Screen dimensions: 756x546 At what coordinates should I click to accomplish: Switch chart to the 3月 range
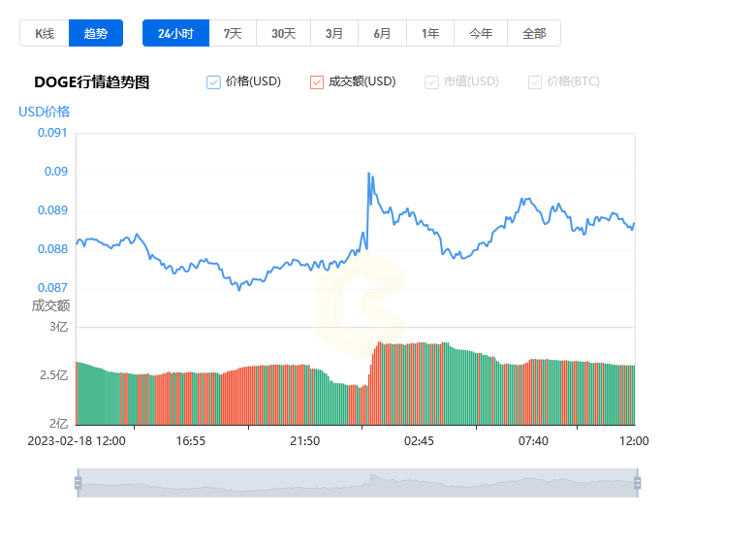(334, 33)
